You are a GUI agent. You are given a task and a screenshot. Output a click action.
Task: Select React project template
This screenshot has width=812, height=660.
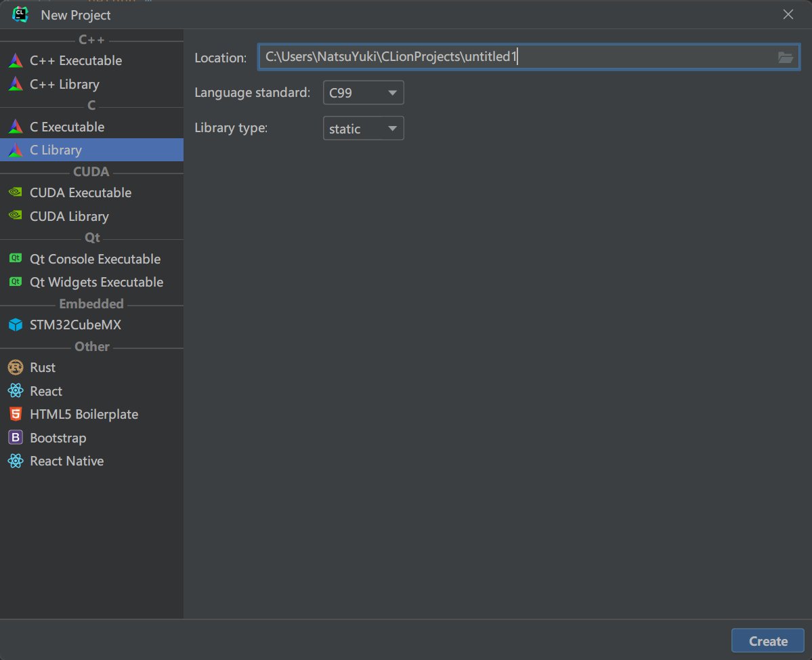(x=46, y=391)
